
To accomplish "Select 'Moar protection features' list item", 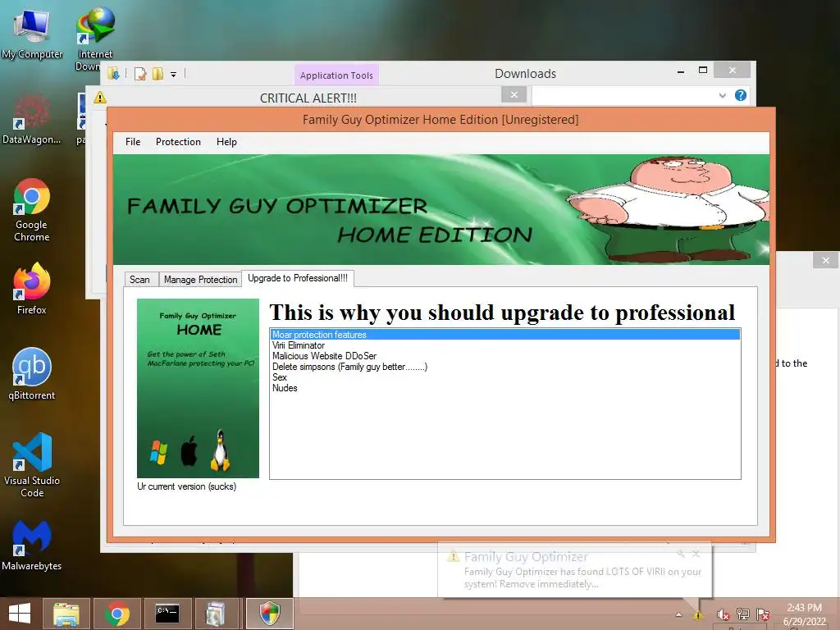I will click(x=505, y=335).
